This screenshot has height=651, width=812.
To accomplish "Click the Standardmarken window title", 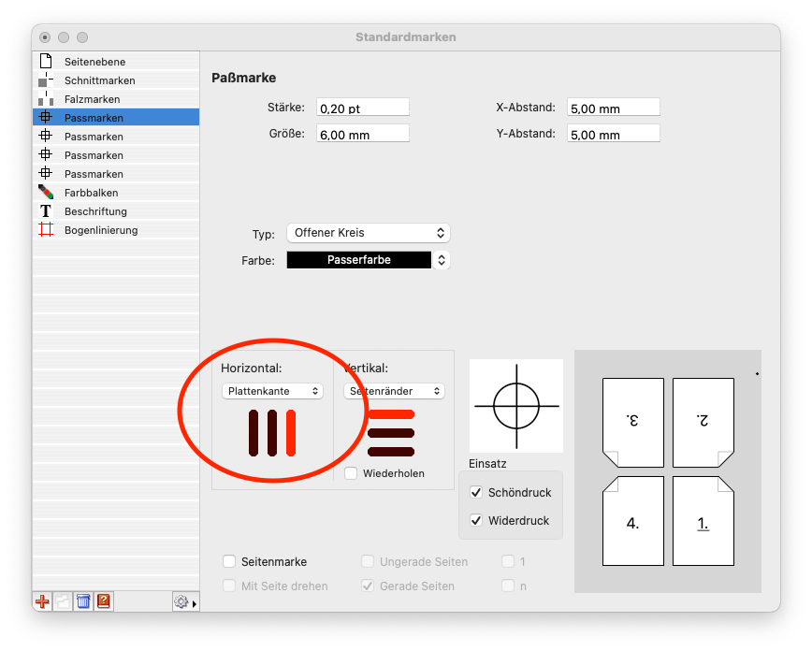I will point(405,36).
